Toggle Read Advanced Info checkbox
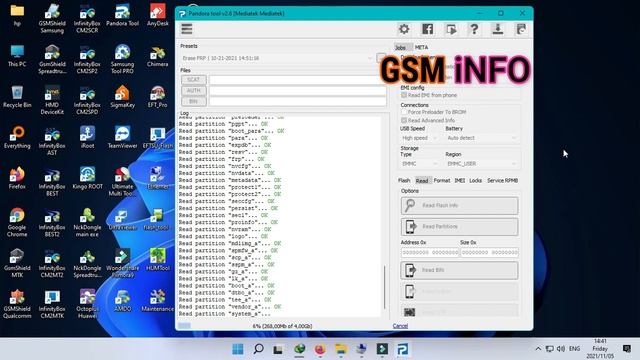The height and width of the screenshot is (360, 640). tap(404, 120)
